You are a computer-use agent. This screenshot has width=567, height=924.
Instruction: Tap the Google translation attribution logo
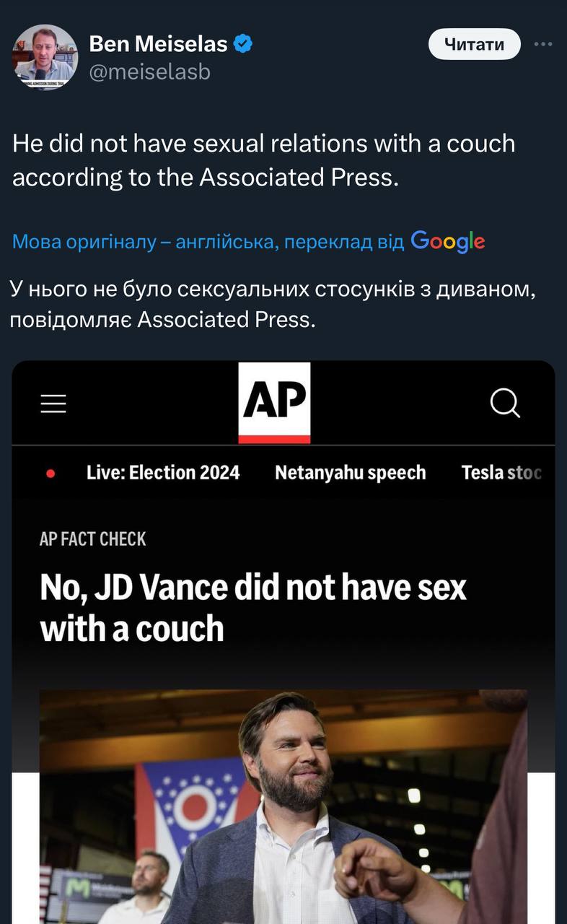448,241
